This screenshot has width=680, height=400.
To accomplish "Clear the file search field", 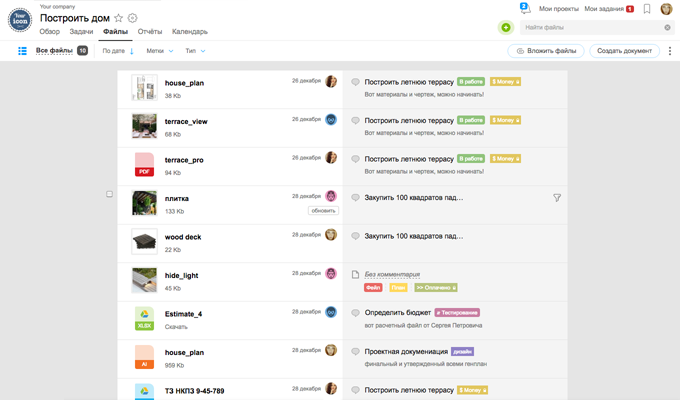I will click(x=667, y=27).
